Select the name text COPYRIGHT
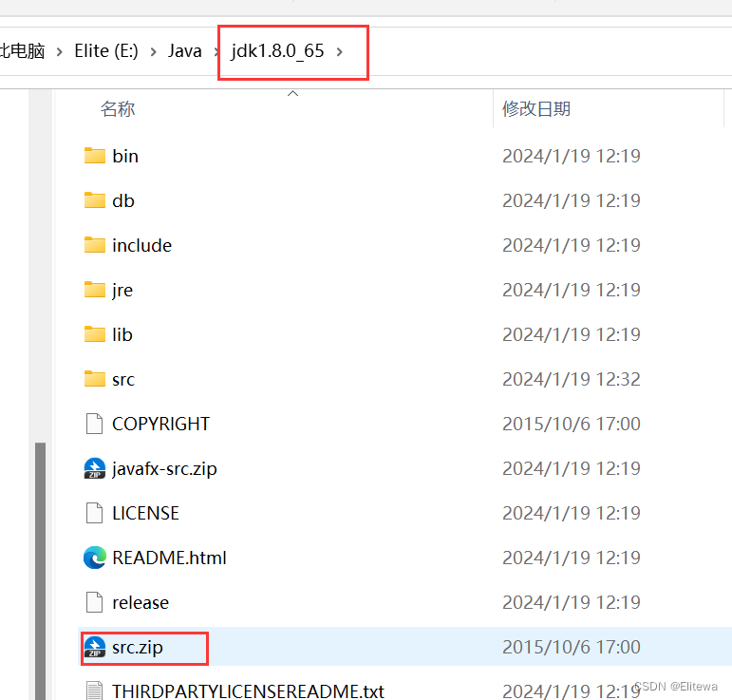732x700 pixels. coord(161,424)
